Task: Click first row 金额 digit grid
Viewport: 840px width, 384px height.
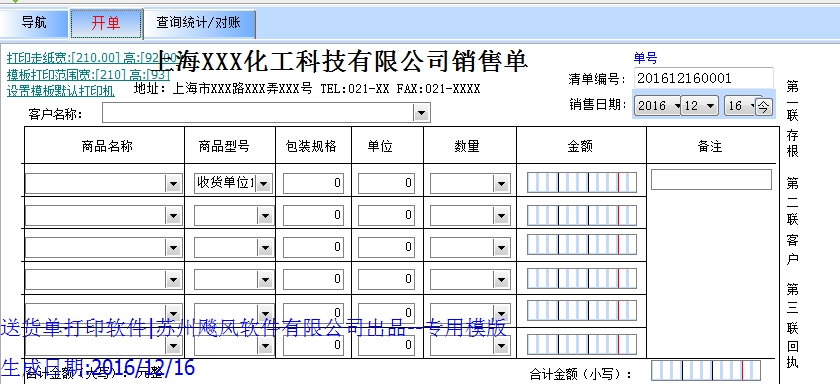Action: tap(582, 183)
